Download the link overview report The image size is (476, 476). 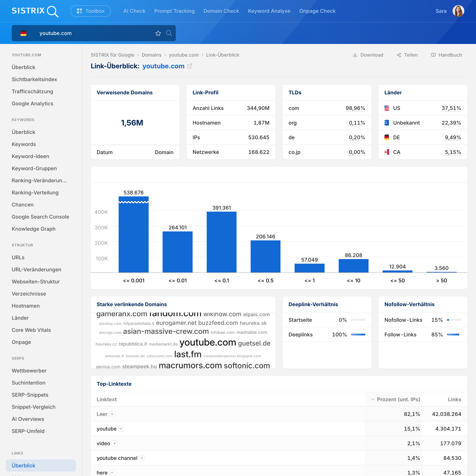pos(368,55)
